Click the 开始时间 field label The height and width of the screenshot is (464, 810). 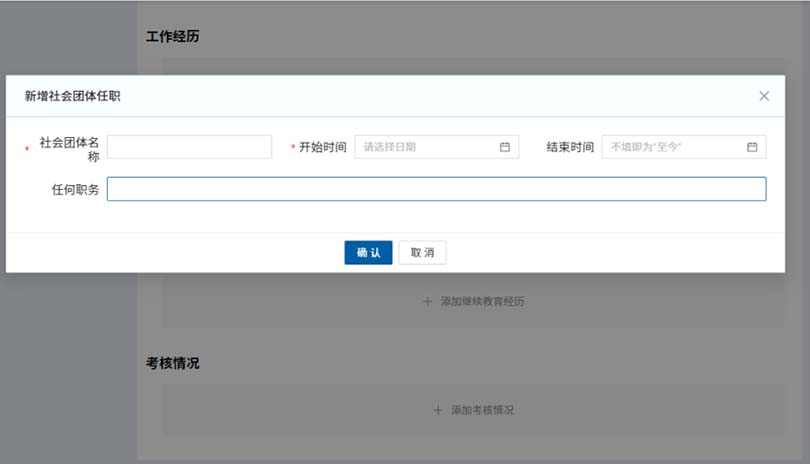click(x=322, y=147)
